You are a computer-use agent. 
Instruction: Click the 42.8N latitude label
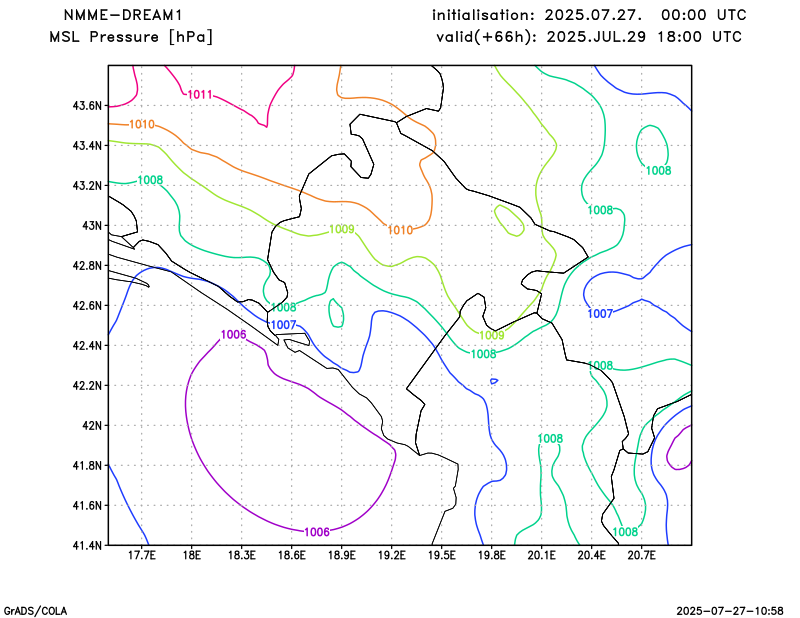[x=87, y=265]
